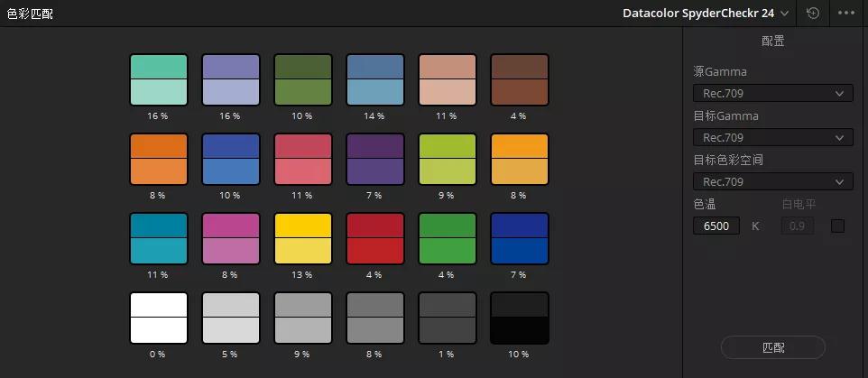The width and height of the screenshot is (868, 378).
Task: Select the black swatch labeled 10 %
Action: (x=520, y=318)
